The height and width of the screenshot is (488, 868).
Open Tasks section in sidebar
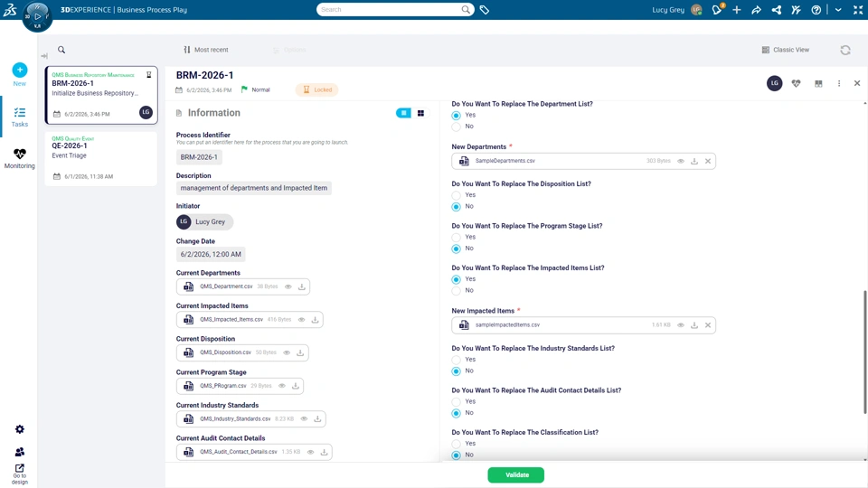pyautogui.click(x=19, y=117)
